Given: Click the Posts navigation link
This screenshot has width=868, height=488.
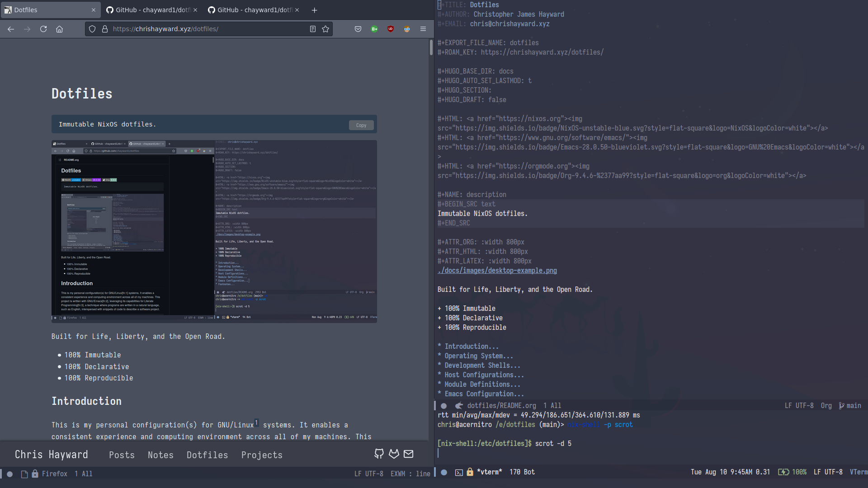Looking at the screenshot, I should tap(122, 455).
